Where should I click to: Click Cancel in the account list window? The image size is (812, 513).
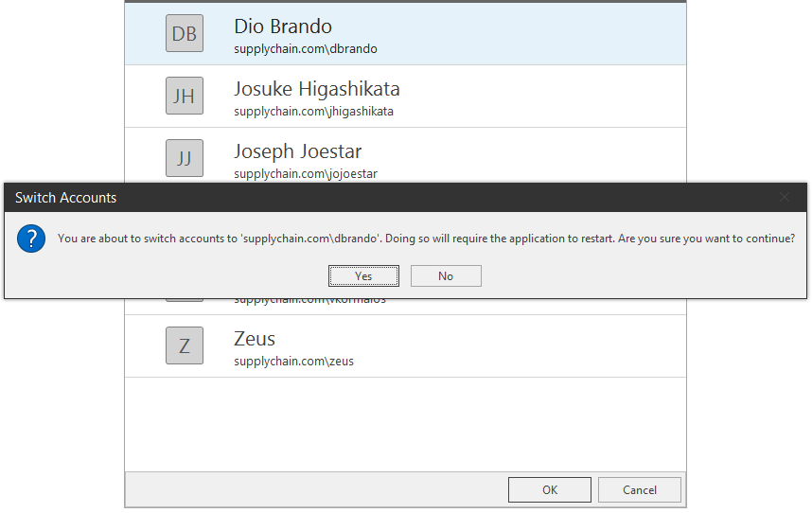click(640, 489)
